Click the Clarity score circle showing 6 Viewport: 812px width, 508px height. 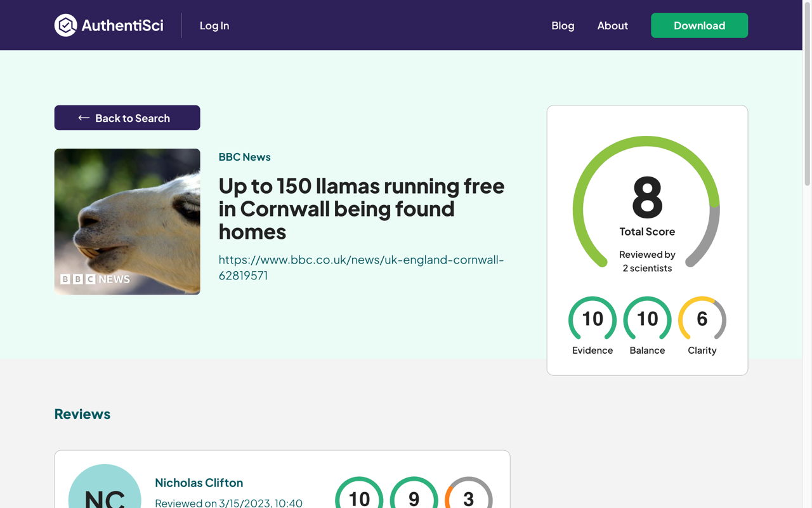pos(702,319)
